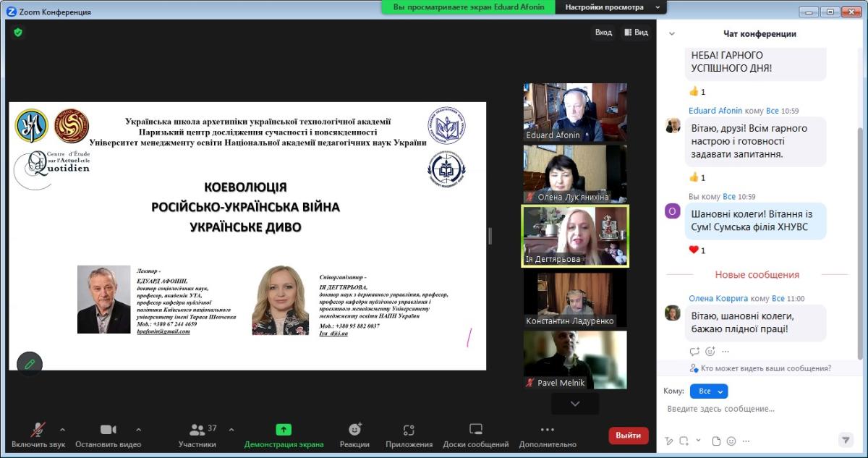868x458 pixels.
Task: Open Whiteboards (Доски сообщений)
Action: 475,435
